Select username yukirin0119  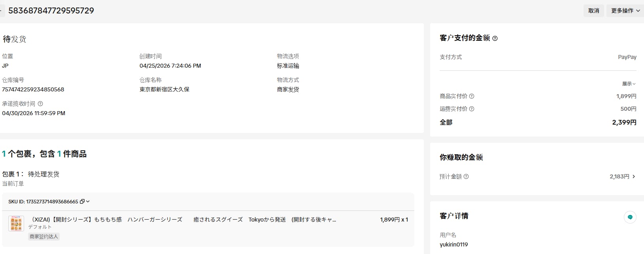point(454,245)
